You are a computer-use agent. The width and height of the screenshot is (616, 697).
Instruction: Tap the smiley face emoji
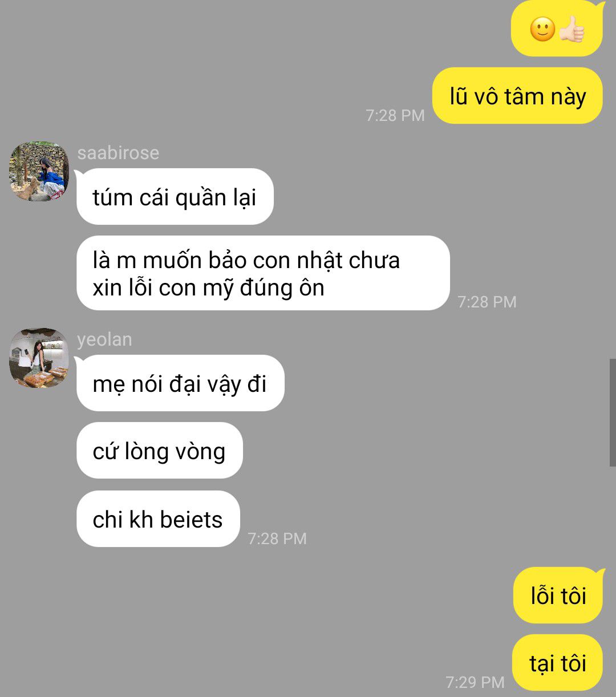tap(542, 29)
